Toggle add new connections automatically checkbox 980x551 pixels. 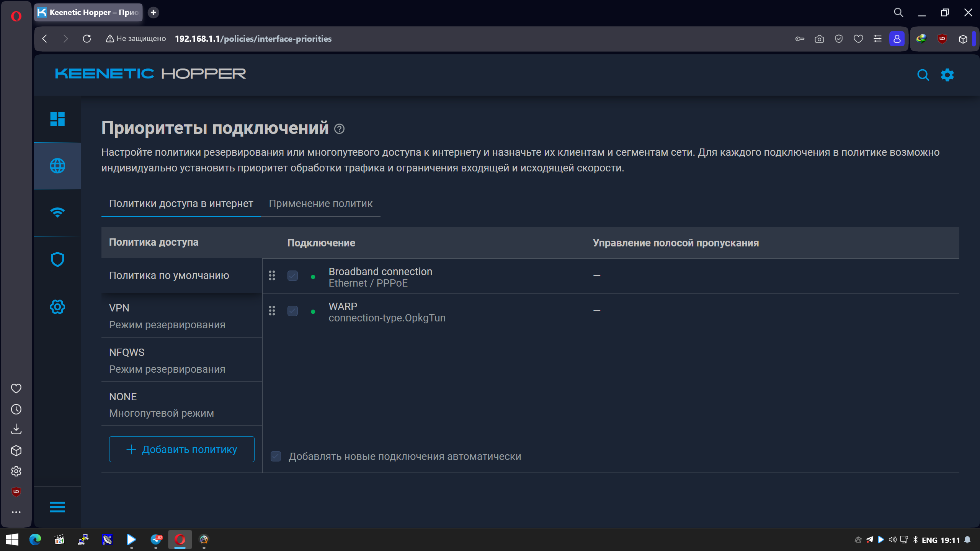(x=276, y=456)
